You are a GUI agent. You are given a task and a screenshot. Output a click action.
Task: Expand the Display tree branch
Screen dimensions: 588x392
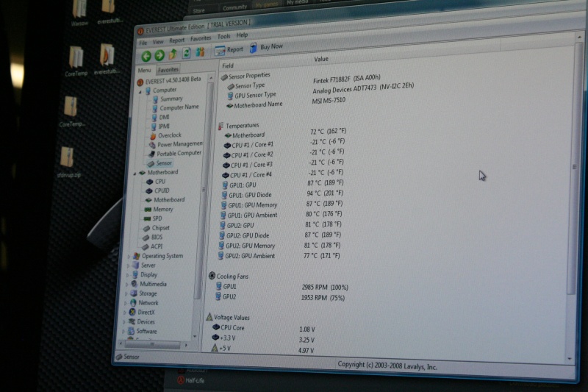click(x=127, y=276)
